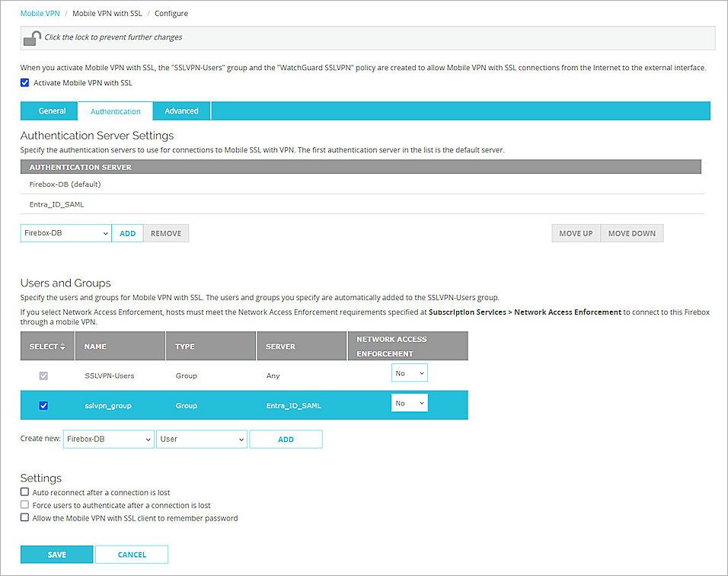Click the Mobile VPN with SSL breadcrumb
Viewport: 728px width, 576px height.
coord(108,13)
